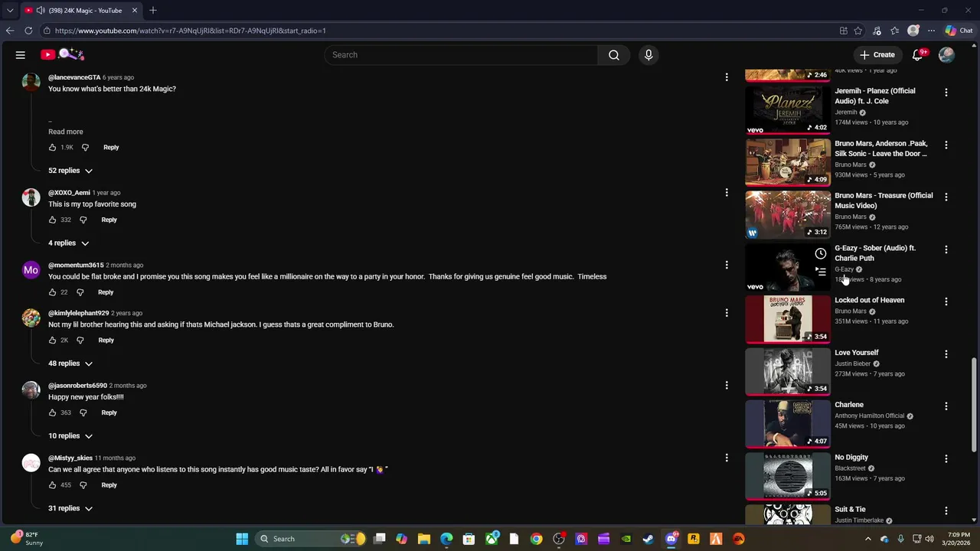This screenshot has width=980, height=551.
Task: Like the "Happy new year folks" comment
Action: 52,412
